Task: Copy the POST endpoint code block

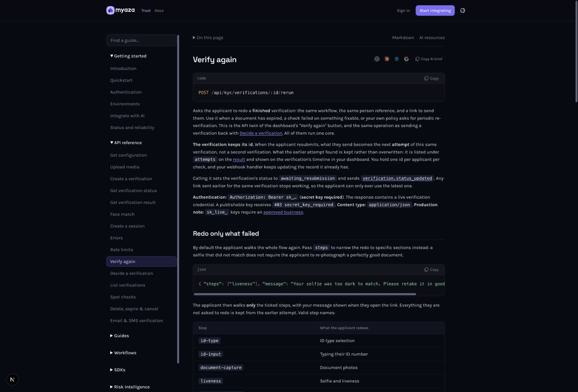Action: coord(431,79)
